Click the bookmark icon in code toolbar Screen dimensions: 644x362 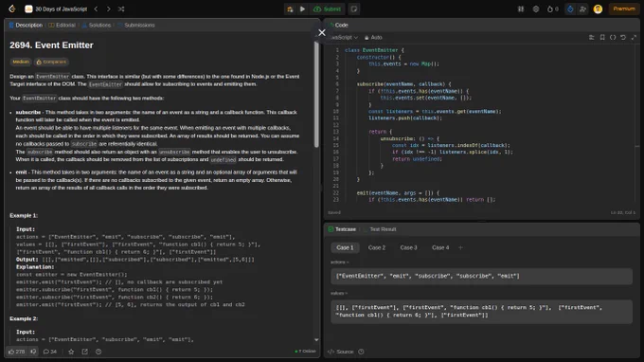[x=602, y=37]
